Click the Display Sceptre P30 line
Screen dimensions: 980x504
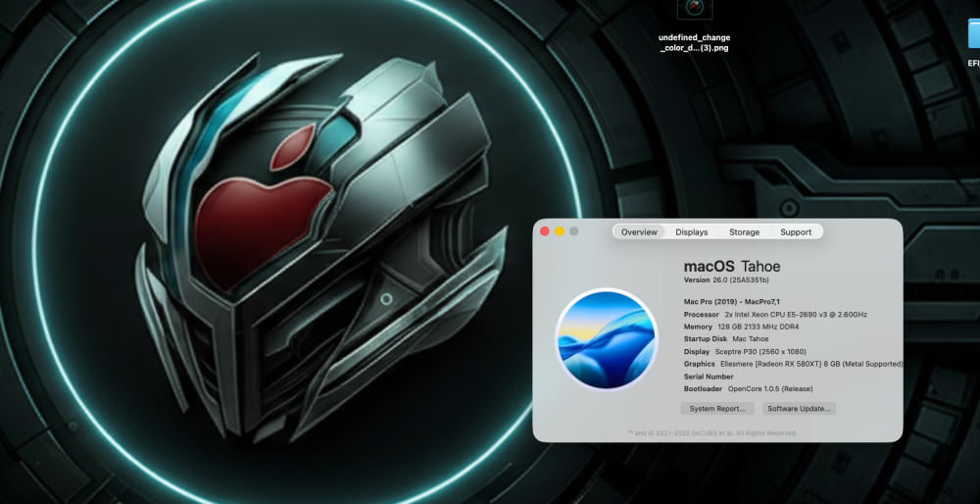click(x=745, y=351)
